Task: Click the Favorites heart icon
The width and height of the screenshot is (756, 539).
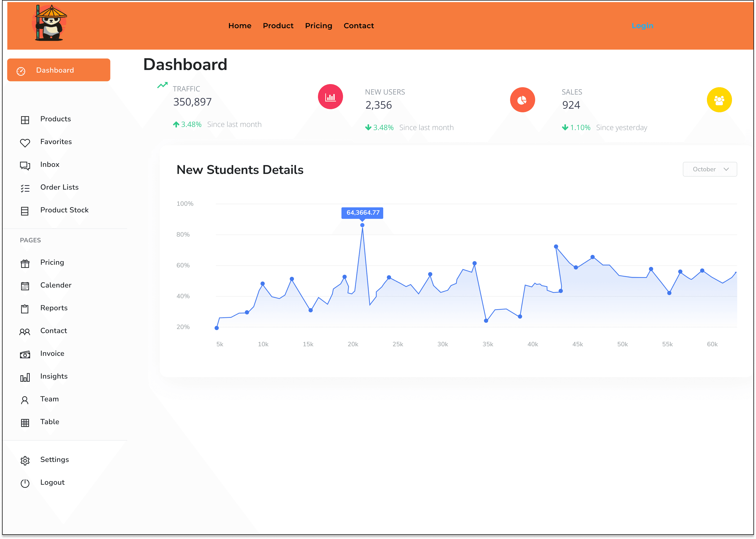Action: pos(25,143)
